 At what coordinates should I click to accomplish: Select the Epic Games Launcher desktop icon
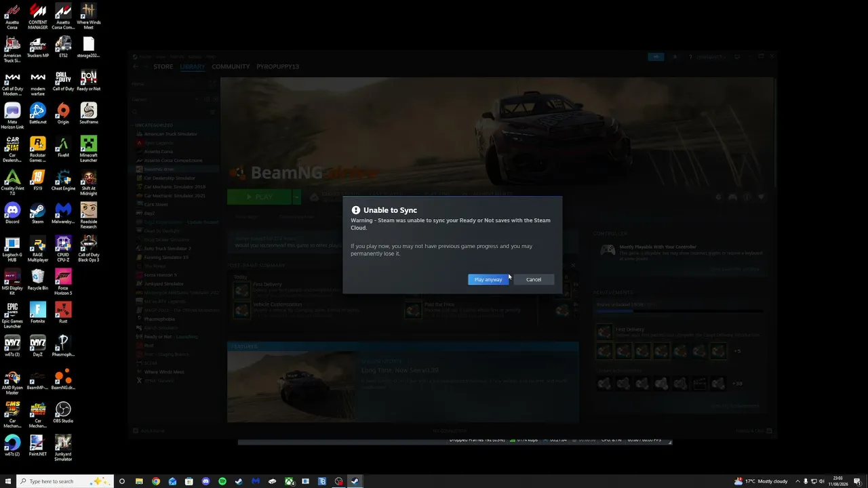tap(12, 316)
